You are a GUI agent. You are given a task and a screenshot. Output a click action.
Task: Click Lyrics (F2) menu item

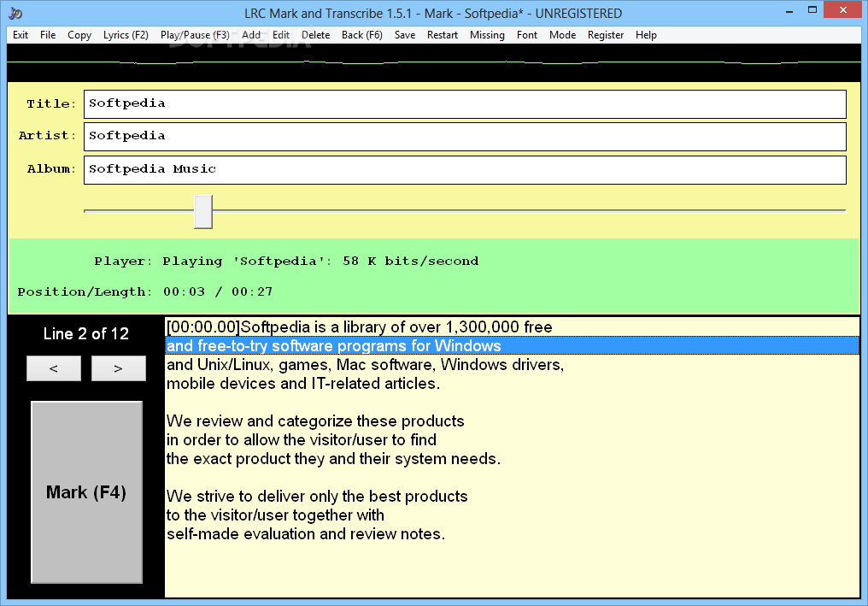coord(126,35)
